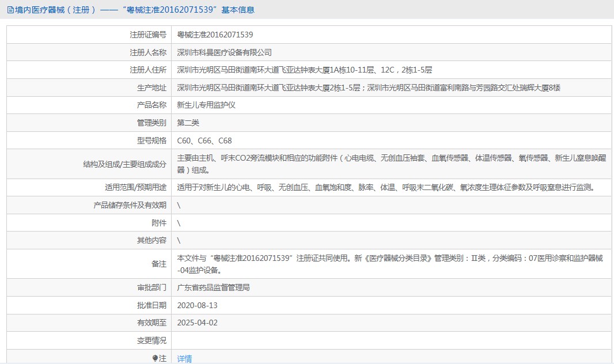Click the 型号规格 label
The width and height of the screenshot is (614, 364).
tap(151, 141)
